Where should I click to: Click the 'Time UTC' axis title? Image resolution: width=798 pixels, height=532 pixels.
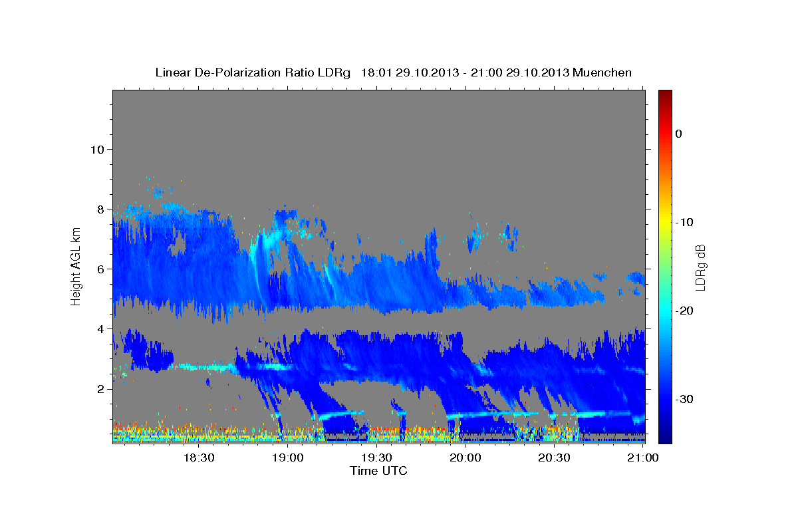[378, 471]
